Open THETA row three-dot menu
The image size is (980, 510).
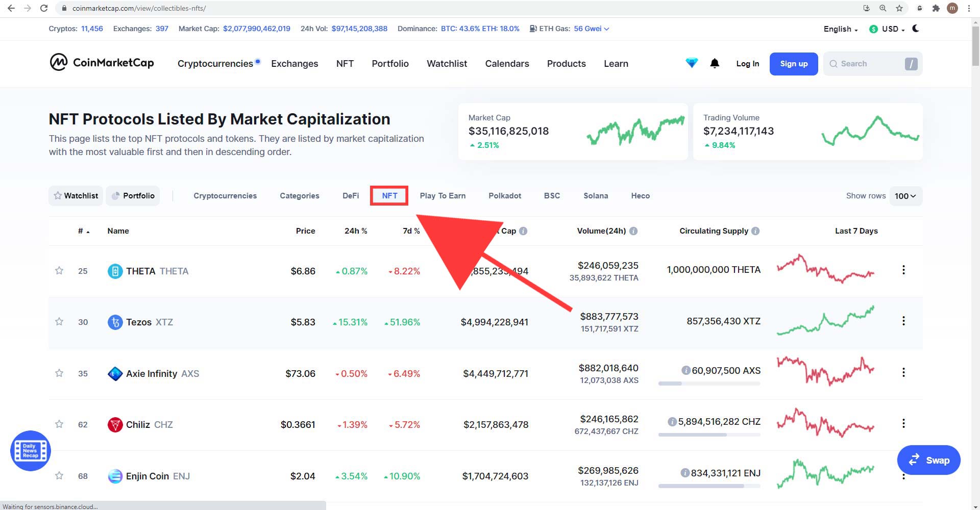pos(903,270)
